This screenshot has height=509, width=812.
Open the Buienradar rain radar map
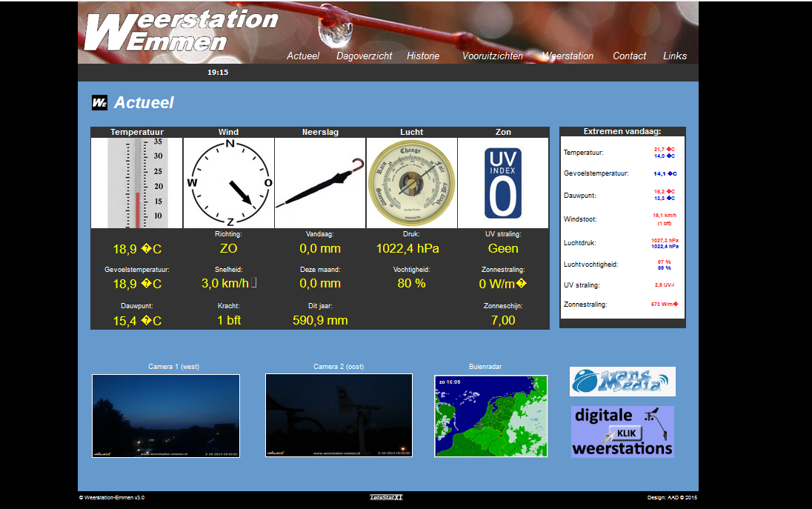click(490, 416)
